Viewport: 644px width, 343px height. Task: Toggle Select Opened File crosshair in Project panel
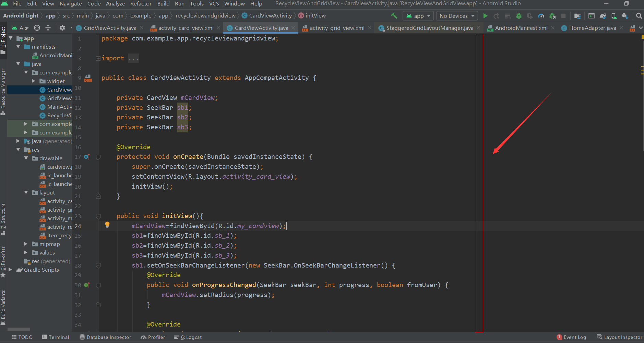tap(37, 27)
